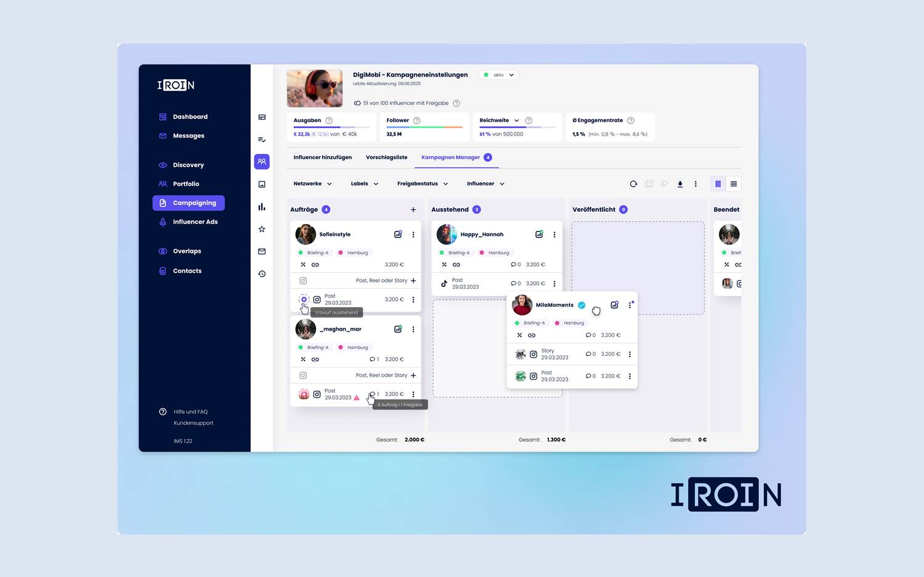Open the three-dot menu on the Happy_Hannah card
The height and width of the screenshot is (577, 924).
pyautogui.click(x=554, y=235)
